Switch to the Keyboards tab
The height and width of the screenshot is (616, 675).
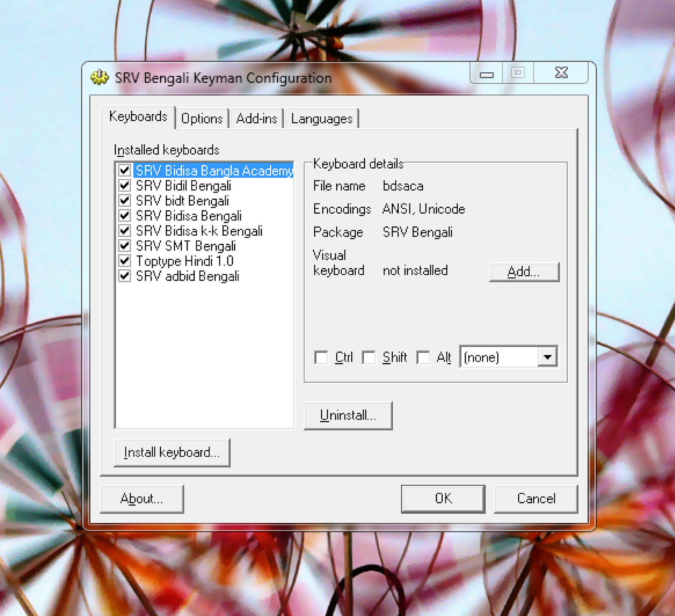(x=138, y=116)
